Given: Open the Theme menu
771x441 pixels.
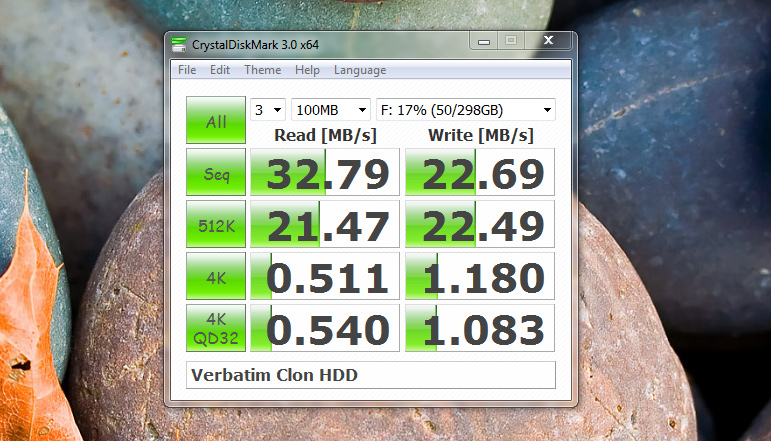Looking at the screenshot, I should pos(263,70).
